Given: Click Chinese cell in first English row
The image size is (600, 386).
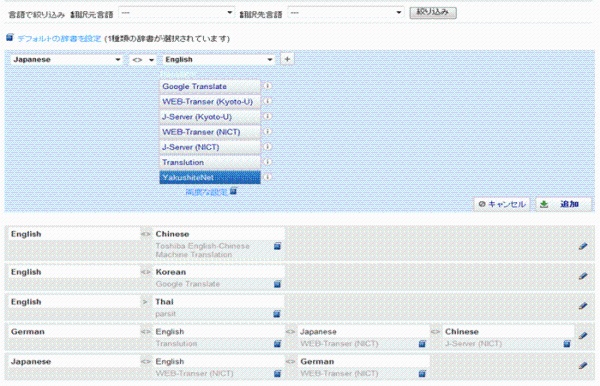Looking at the screenshot, I should click(x=219, y=234).
